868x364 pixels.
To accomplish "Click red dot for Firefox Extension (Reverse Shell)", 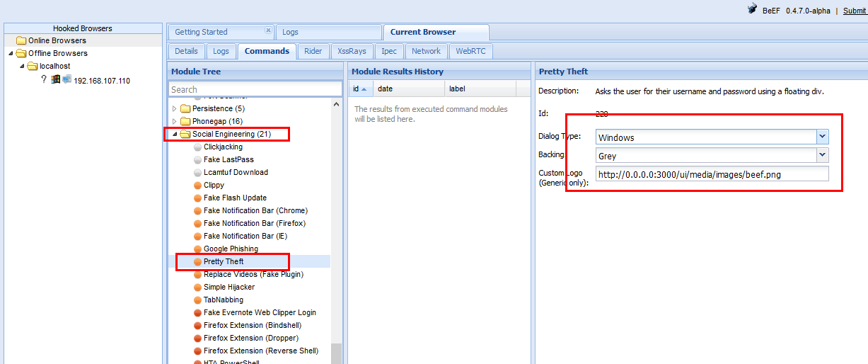I will pyautogui.click(x=197, y=351).
